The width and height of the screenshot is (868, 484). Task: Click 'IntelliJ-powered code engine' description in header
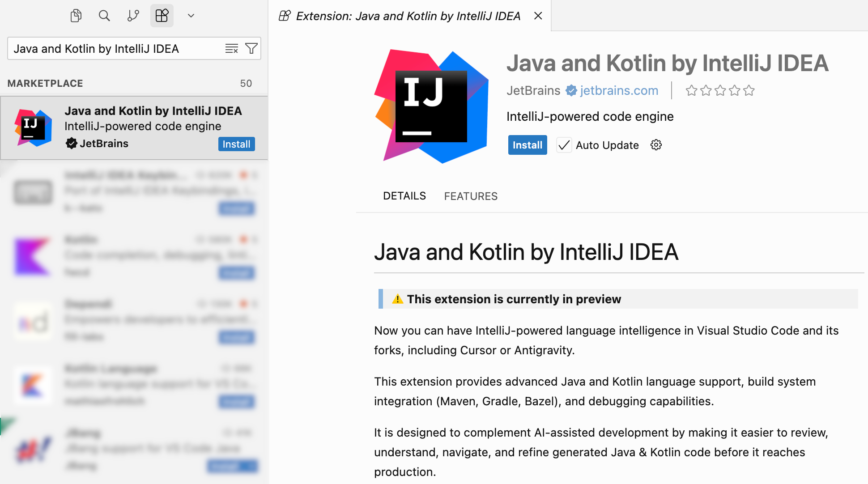tap(590, 116)
